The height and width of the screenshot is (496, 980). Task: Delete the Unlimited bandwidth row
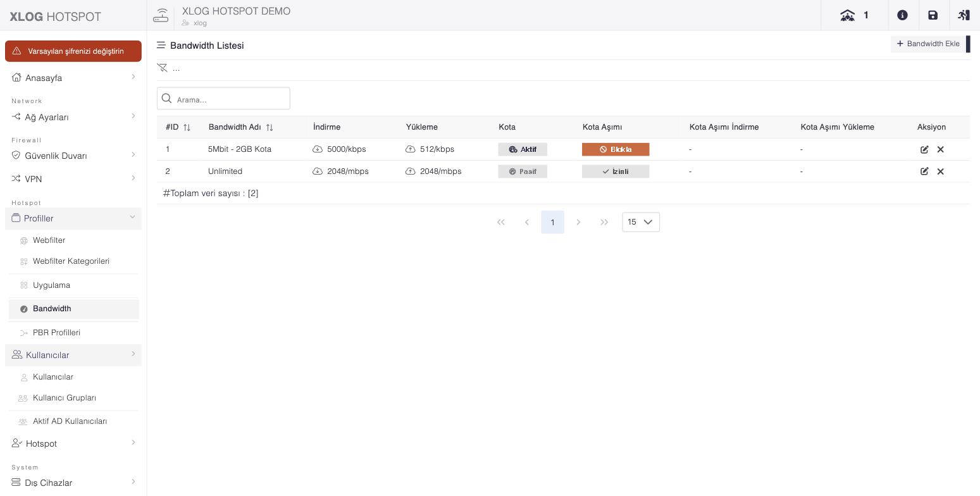[x=940, y=171]
